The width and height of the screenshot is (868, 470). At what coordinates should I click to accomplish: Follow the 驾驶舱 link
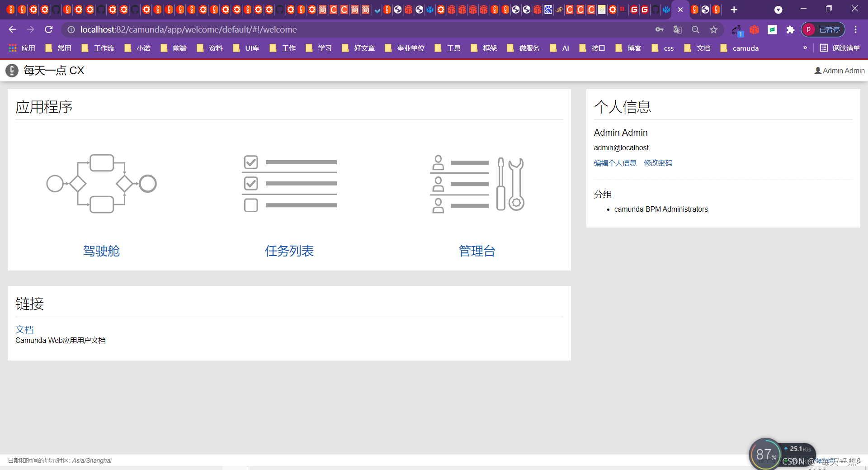[101, 251]
